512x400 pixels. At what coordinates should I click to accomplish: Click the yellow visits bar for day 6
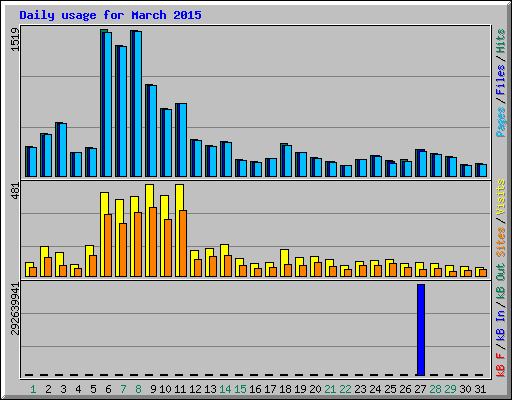click(104, 234)
